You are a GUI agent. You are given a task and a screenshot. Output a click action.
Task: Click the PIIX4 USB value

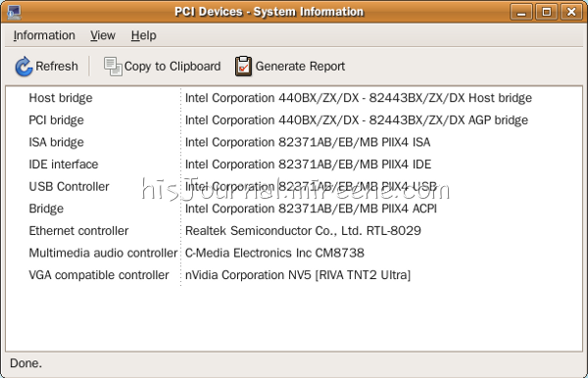tap(311, 186)
